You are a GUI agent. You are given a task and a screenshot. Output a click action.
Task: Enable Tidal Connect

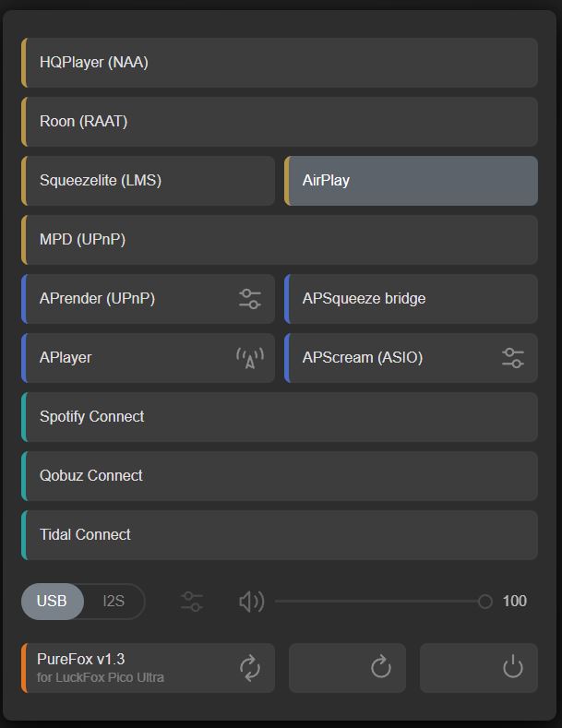pos(279,535)
